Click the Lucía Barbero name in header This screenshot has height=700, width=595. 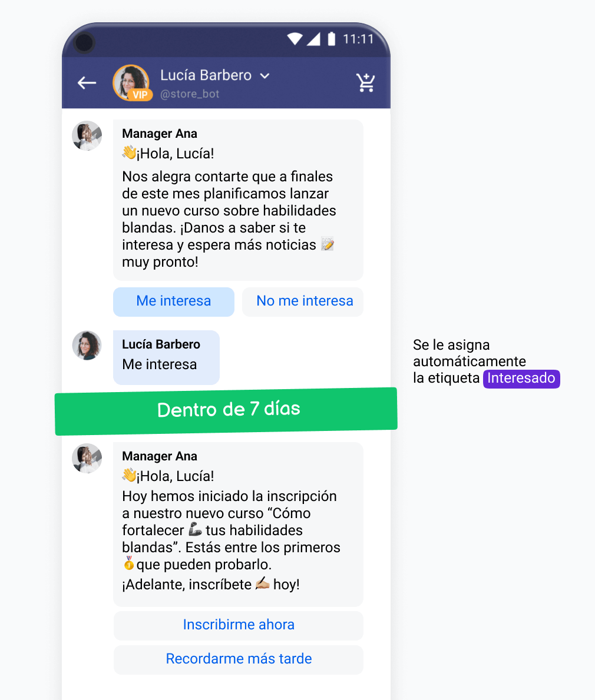[206, 75]
